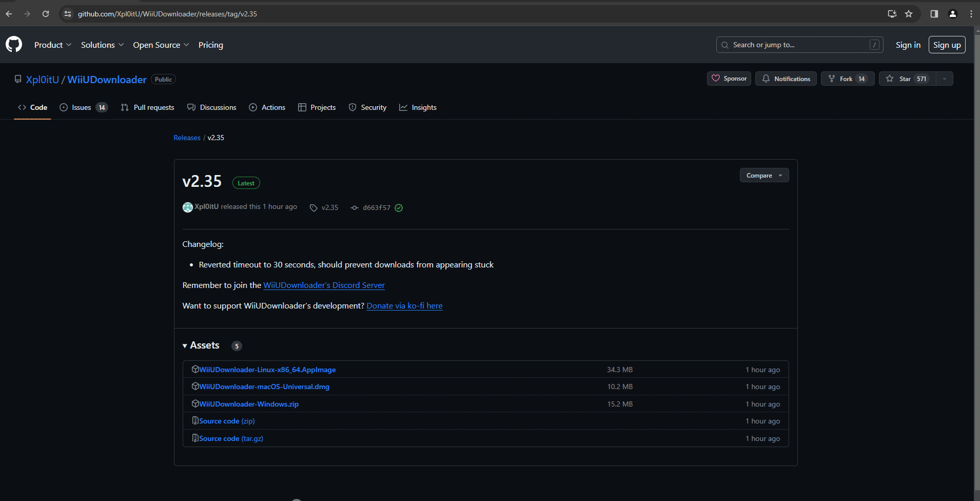Open the Pull requests tab
This screenshot has height=501, width=980.
(x=148, y=107)
